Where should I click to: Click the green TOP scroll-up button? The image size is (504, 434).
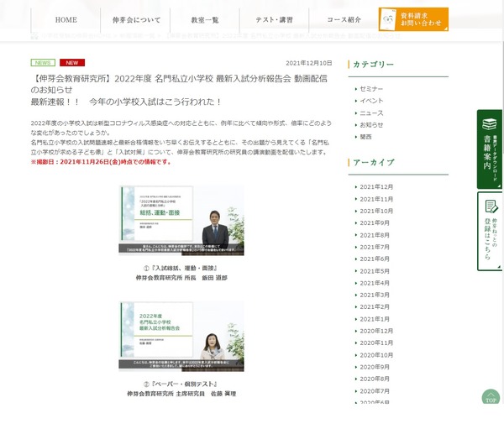(491, 397)
